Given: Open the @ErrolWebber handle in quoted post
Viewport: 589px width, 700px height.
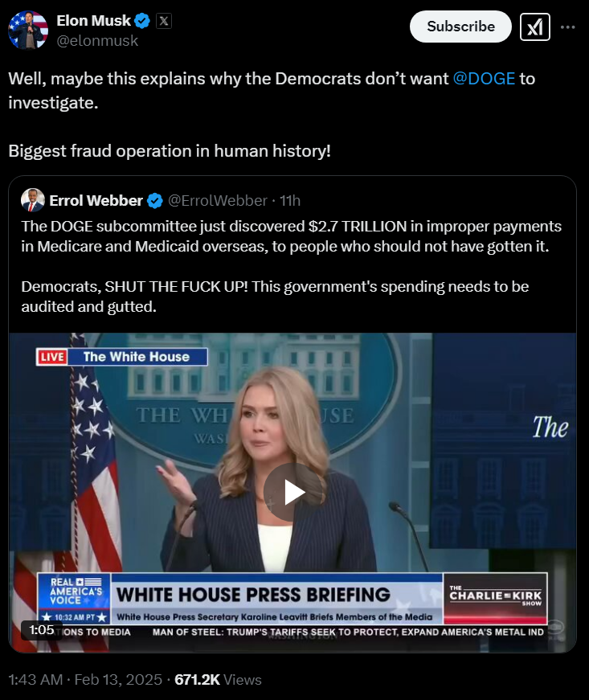Looking at the screenshot, I should coord(217,201).
